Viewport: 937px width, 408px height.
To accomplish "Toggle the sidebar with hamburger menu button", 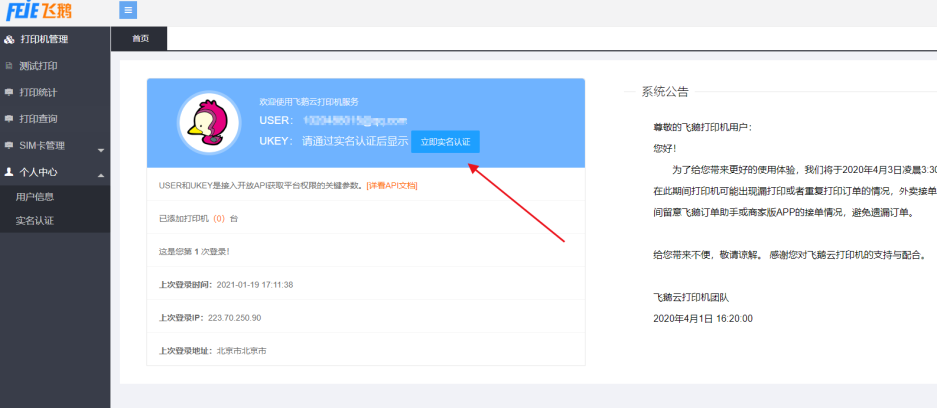I will (x=128, y=10).
